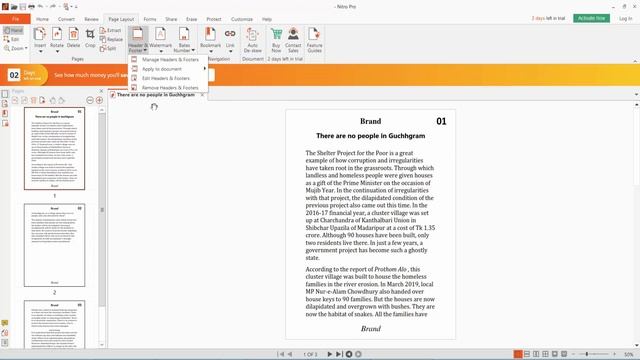Select the Hand tool
This screenshot has height=360, width=640.
tap(13, 30)
